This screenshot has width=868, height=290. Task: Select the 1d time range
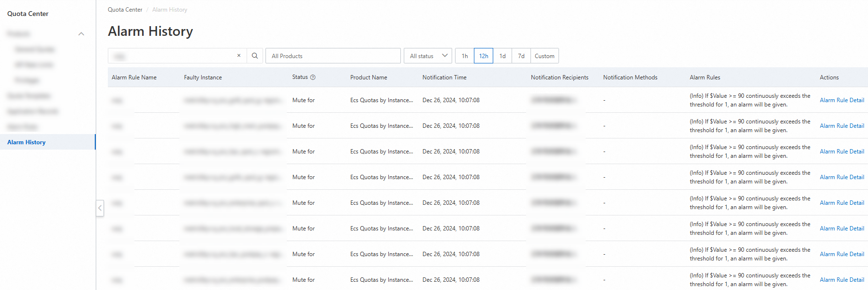(502, 56)
